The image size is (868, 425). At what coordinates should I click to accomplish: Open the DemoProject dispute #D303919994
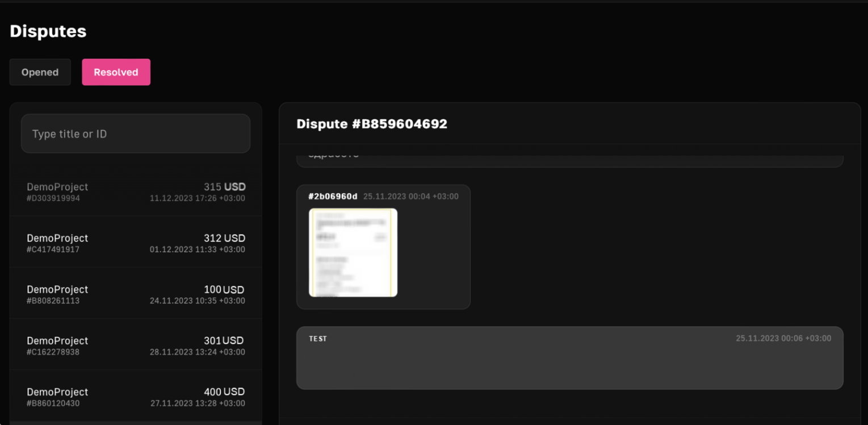click(x=136, y=192)
